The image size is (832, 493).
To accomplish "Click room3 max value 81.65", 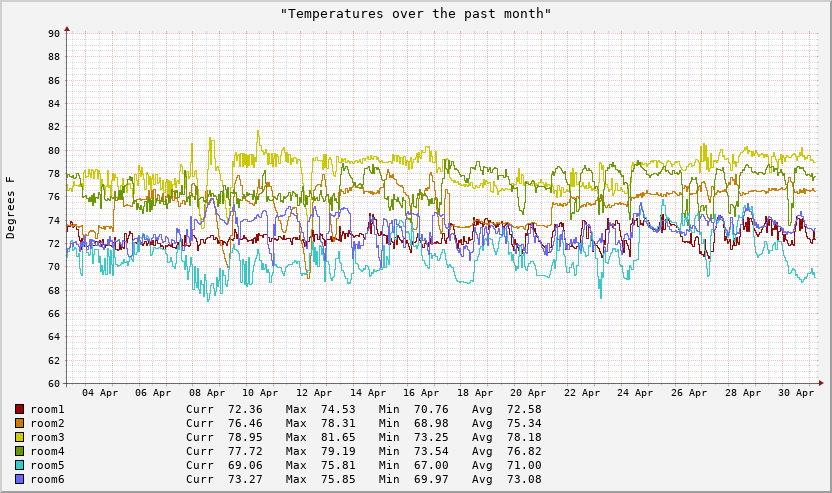I will pyautogui.click(x=338, y=437).
